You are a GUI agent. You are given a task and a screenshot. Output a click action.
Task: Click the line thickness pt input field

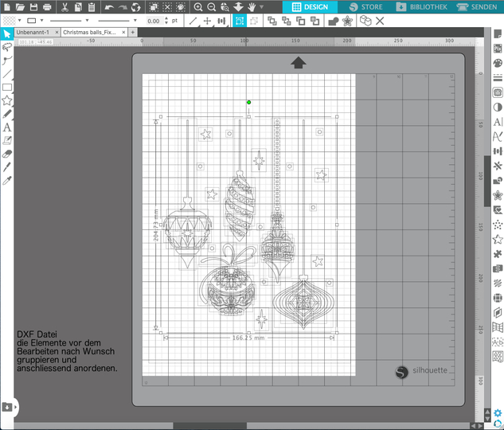click(x=154, y=21)
